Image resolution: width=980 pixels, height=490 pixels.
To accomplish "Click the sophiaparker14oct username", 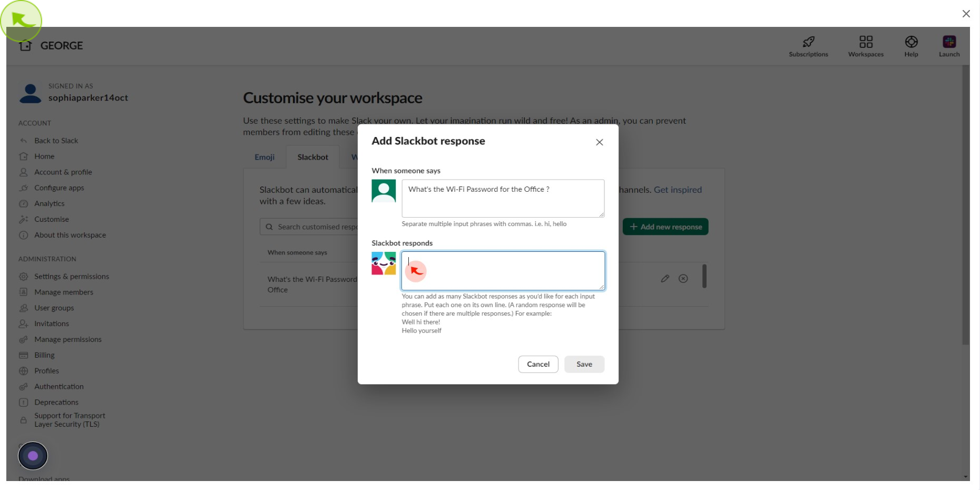I will tap(88, 98).
